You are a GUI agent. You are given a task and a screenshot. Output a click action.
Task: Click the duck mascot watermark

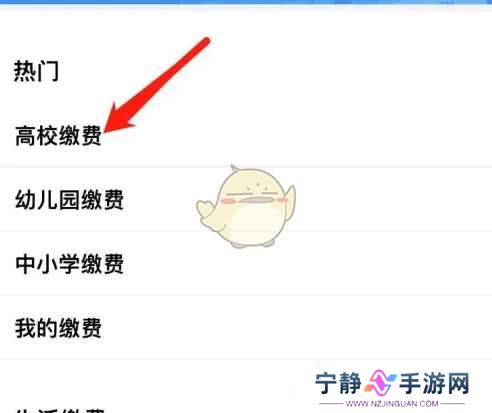pos(246,207)
